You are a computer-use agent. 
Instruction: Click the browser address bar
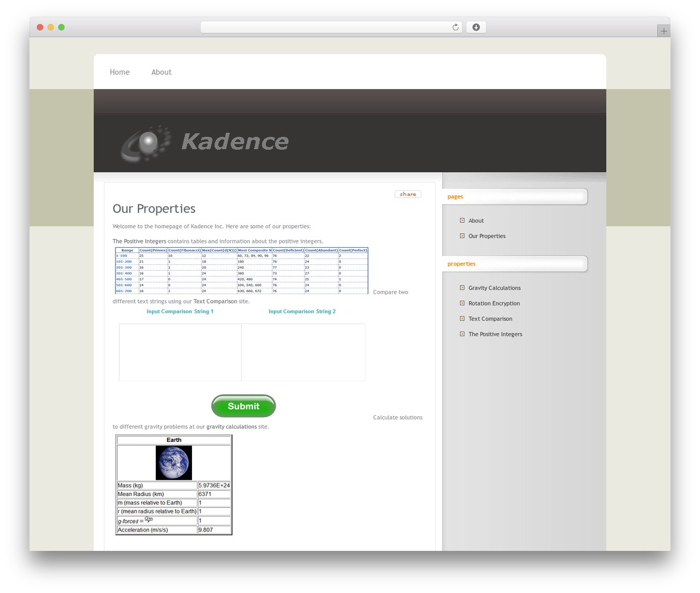click(331, 27)
